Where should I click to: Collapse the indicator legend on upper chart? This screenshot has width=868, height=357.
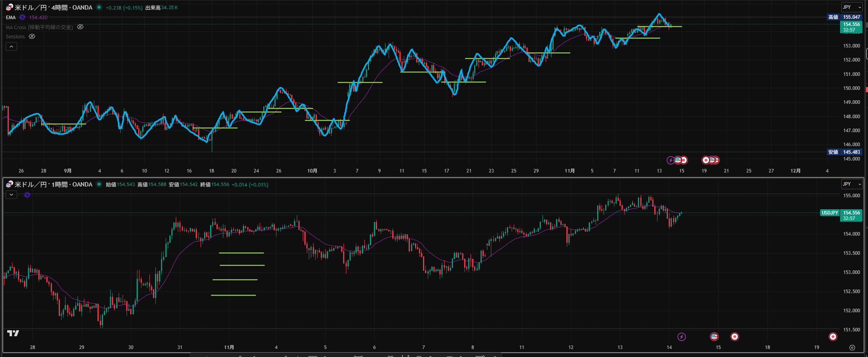[x=11, y=47]
